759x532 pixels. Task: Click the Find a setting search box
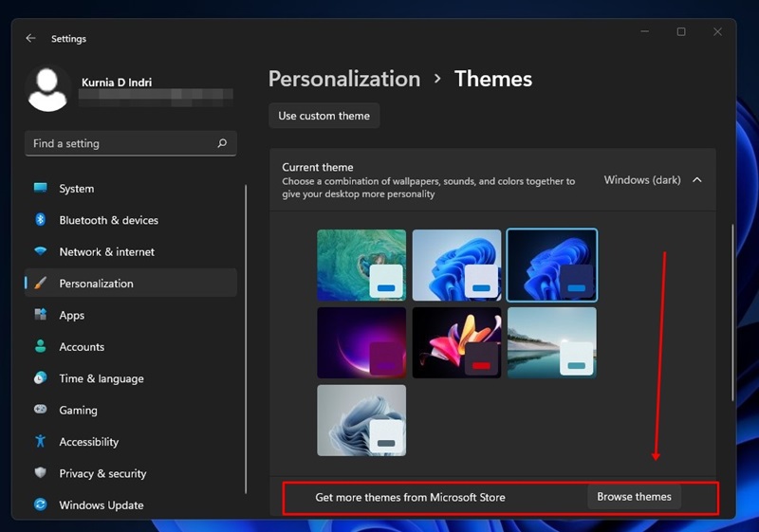pos(131,143)
